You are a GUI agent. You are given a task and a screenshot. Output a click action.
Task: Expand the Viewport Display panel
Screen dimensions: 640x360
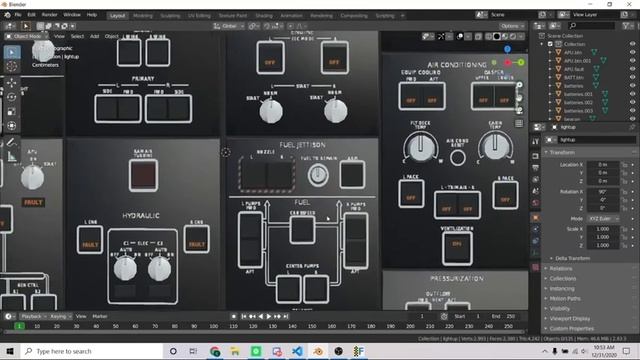tap(569, 318)
